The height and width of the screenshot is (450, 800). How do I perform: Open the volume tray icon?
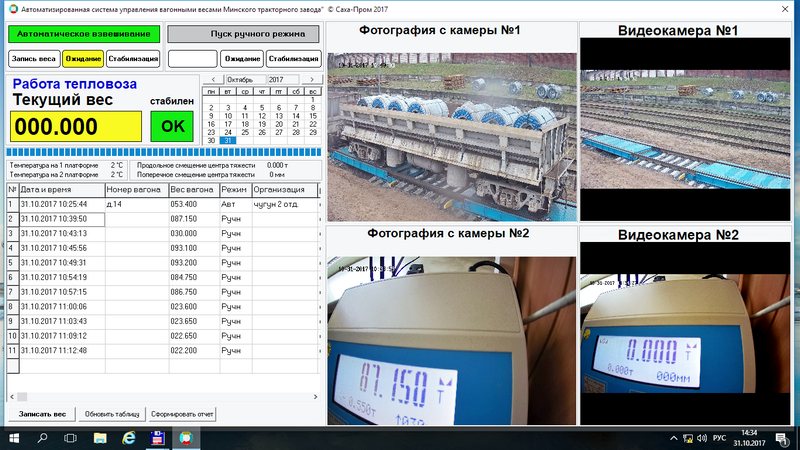(x=702, y=438)
